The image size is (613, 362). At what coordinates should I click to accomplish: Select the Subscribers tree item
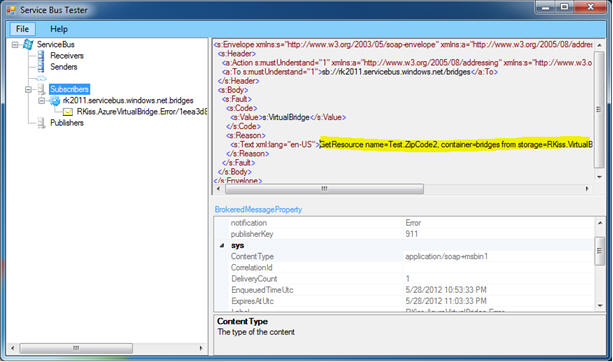pyautogui.click(x=70, y=90)
